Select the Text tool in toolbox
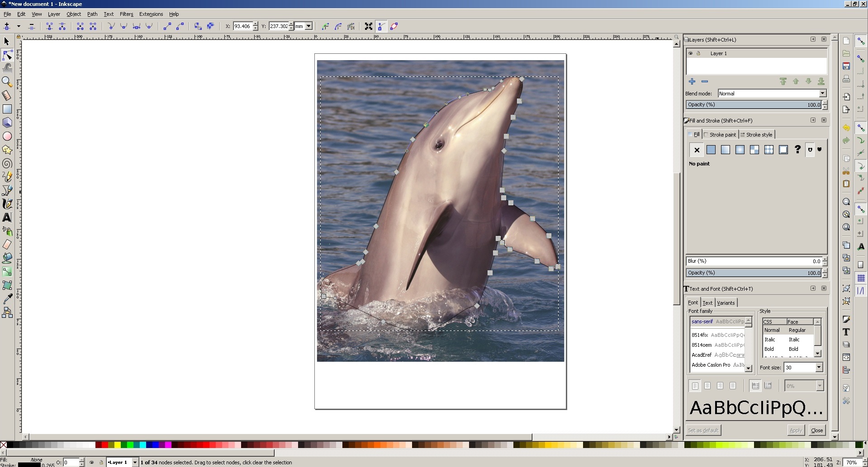Image resolution: width=868 pixels, height=467 pixels. (x=7, y=217)
